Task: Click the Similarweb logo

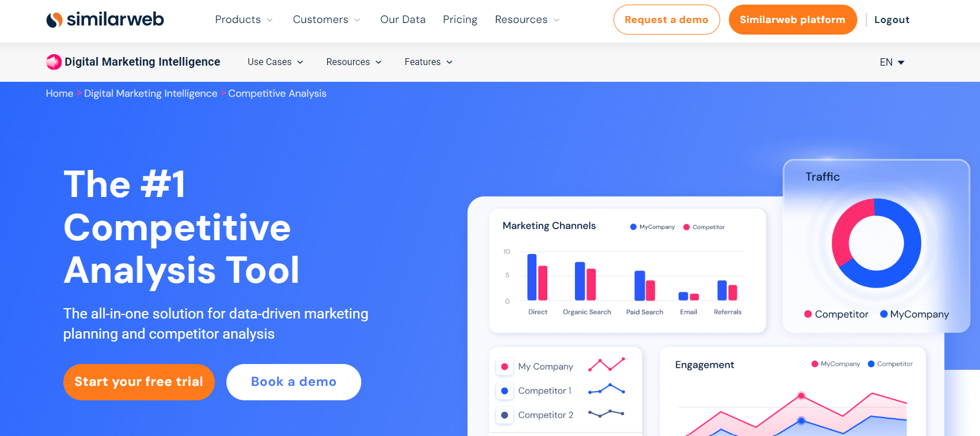Action: [105, 20]
